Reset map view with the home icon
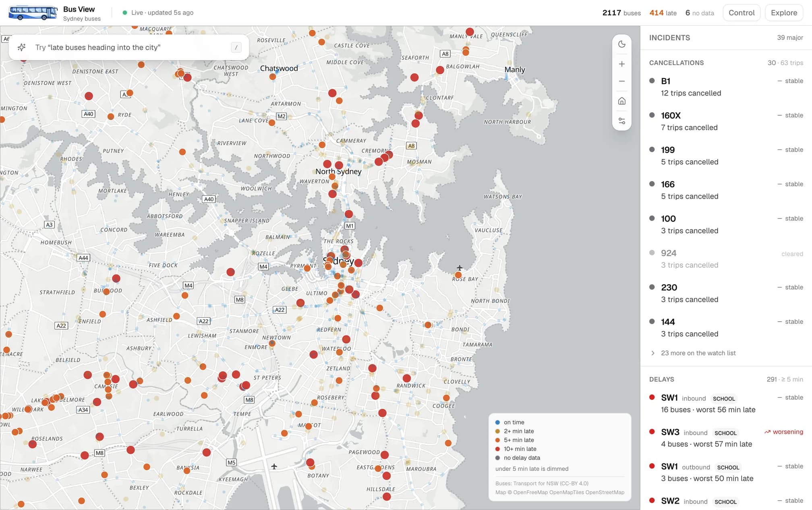This screenshot has width=812, height=510. tap(622, 101)
